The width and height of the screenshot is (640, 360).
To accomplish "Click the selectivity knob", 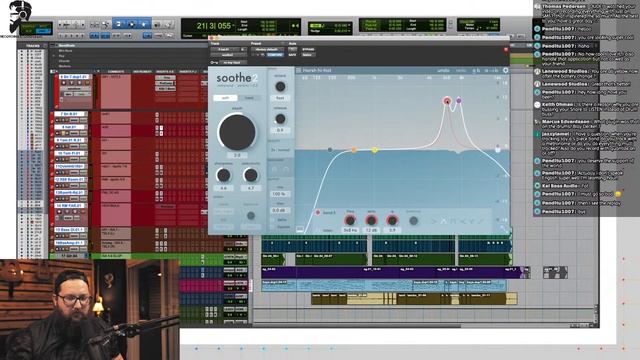I will click(x=251, y=176).
